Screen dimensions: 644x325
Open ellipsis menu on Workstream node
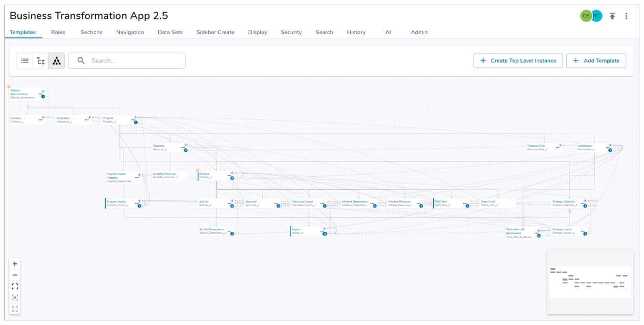point(607,148)
